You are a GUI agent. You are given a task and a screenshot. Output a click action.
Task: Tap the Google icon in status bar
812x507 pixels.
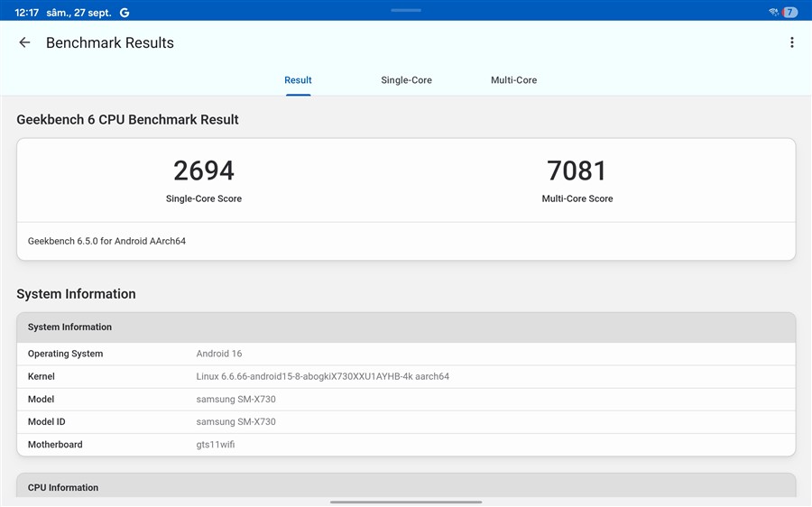pos(125,13)
